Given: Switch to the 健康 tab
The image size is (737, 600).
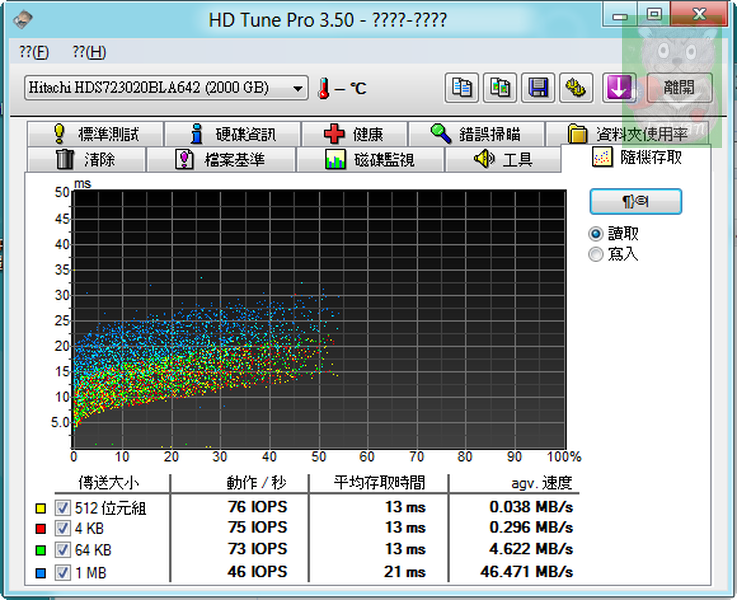Looking at the screenshot, I should (x=352, y=134).
